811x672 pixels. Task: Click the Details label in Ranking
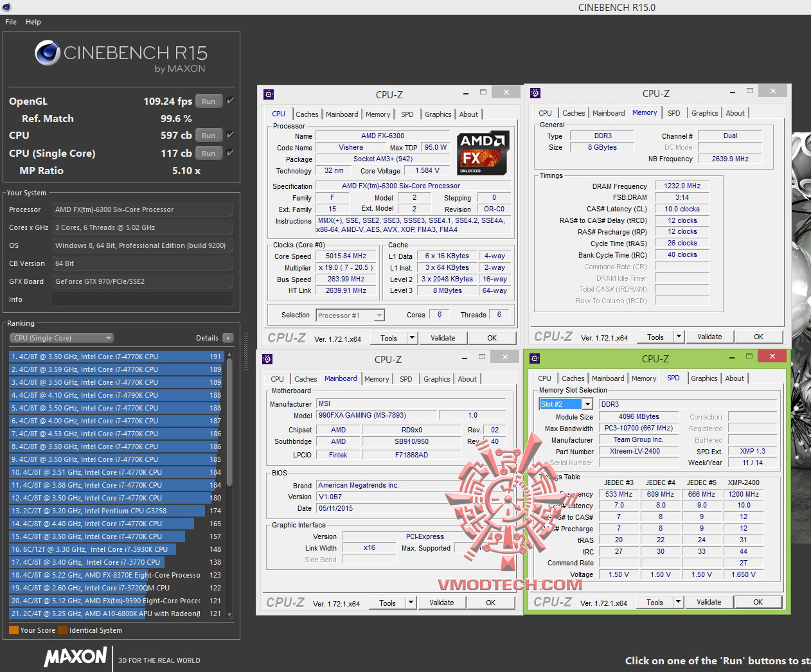tap(207, 338)
